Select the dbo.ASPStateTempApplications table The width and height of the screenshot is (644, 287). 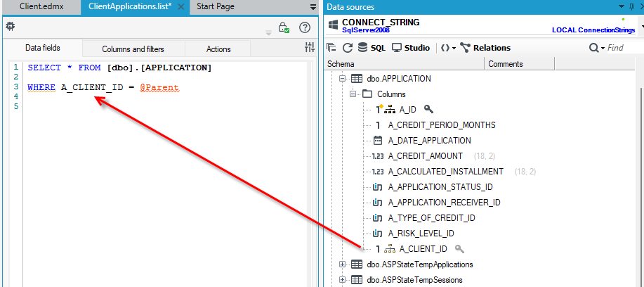coord(420,264)
